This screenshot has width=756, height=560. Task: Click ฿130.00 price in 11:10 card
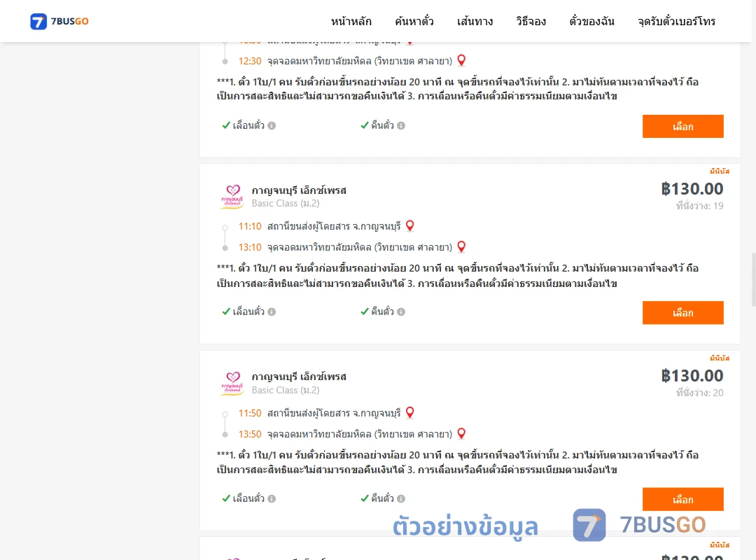692,188
